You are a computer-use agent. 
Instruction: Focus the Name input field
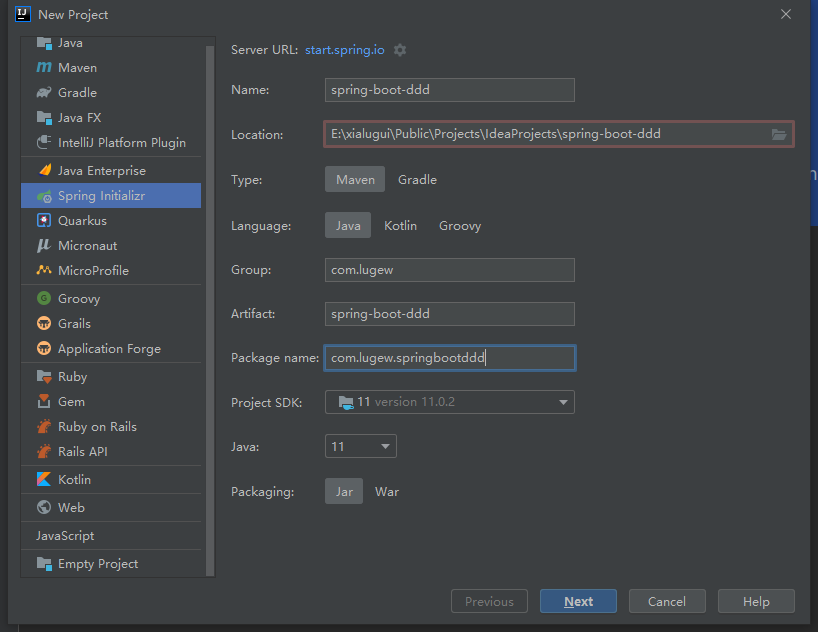coord(450,90)
